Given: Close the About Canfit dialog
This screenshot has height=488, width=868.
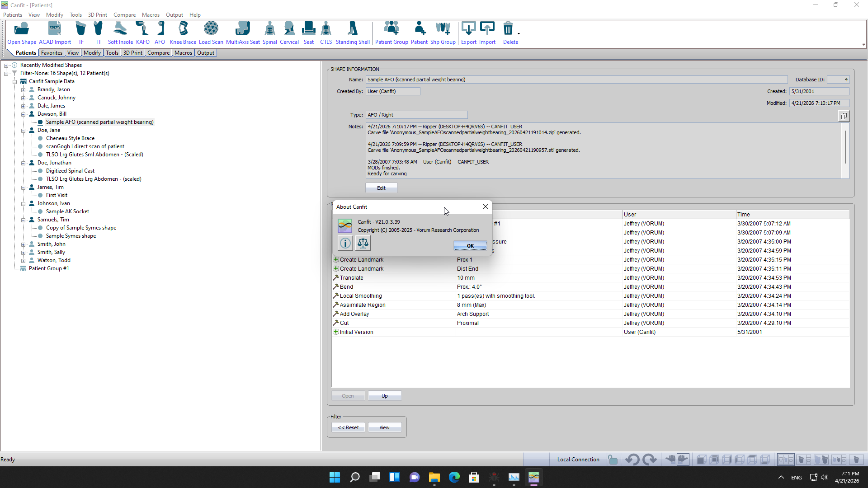Looking at the screenshot, I should tap(486, 206).
